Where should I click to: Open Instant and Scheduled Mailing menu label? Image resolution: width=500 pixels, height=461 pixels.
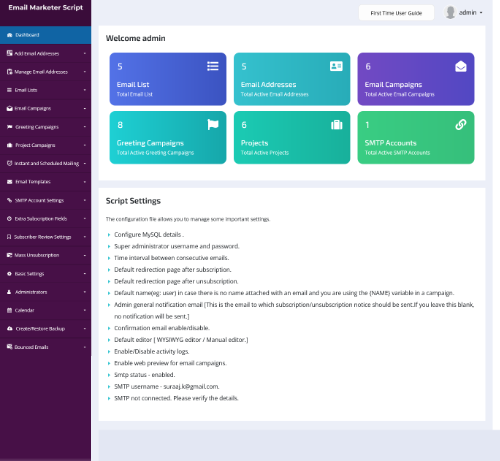(x=47, y=163)
